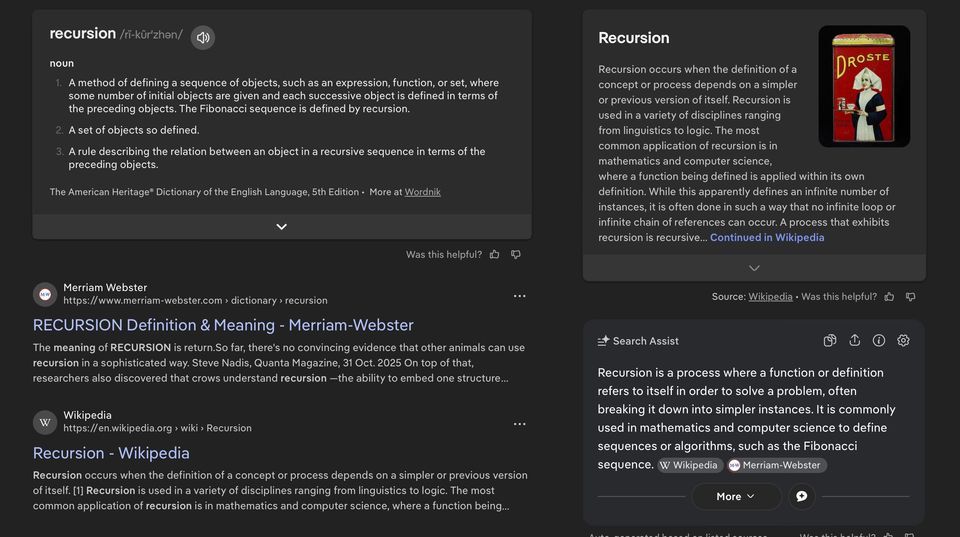Open the Wikipedia source link

[x=770, y=296]
